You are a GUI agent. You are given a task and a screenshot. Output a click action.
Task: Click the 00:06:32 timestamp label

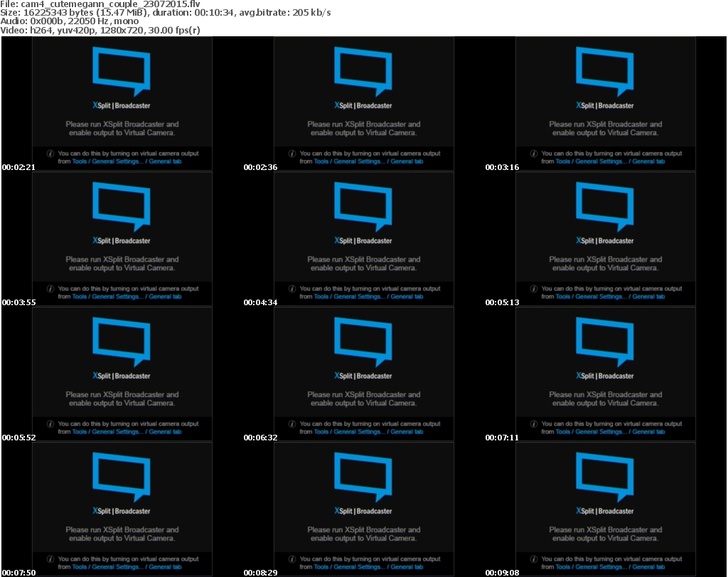(x=260, y=438)
